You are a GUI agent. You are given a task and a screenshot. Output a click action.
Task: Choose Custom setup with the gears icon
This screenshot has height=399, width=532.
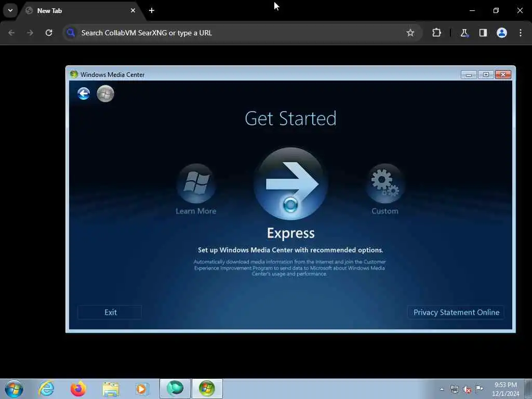tap(385, 183)
